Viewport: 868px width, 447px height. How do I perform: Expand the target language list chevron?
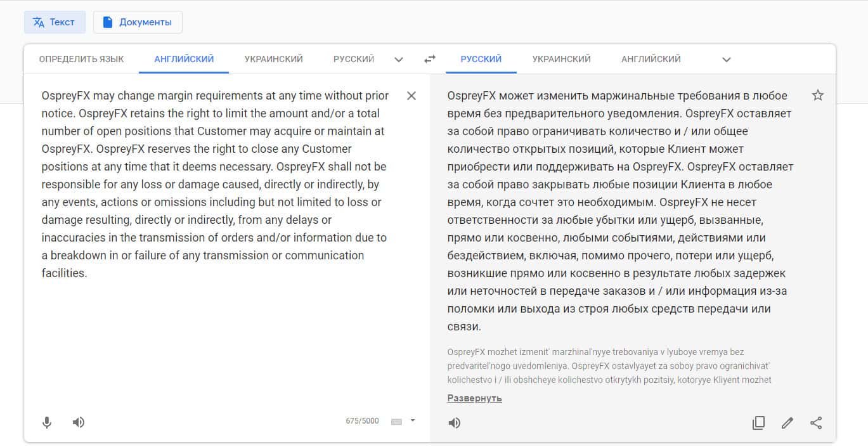727,60
